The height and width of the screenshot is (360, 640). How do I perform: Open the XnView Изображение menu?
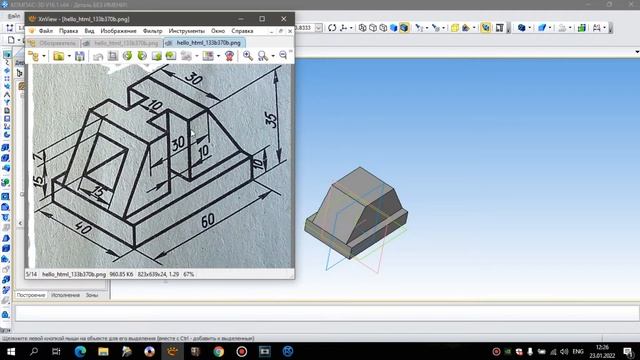click(x=118, y=31)
